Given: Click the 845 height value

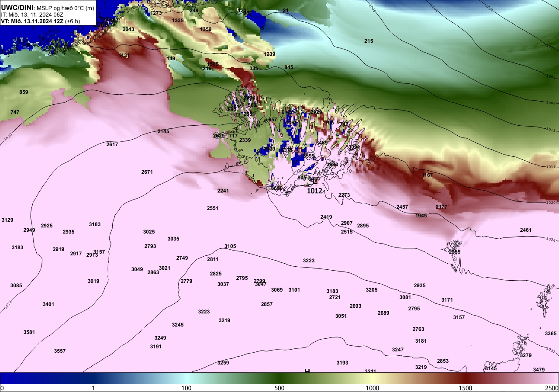Looking at the screenshot, I should click(289, 67).
